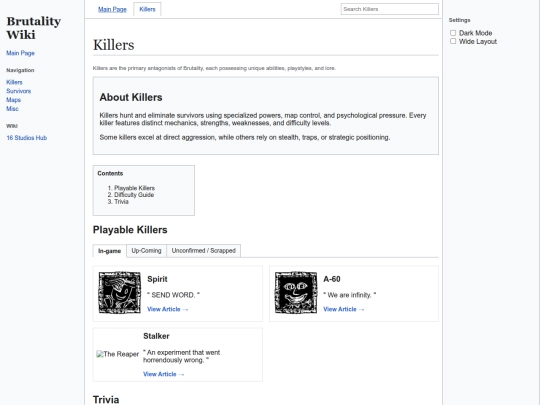Open the Maps sidebar link
This screenshot has height=405, width=540.
tap(13, 100)
